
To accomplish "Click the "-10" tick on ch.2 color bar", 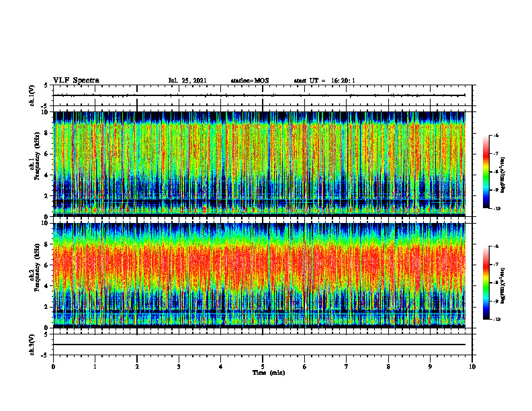I will tap(497, 320).
